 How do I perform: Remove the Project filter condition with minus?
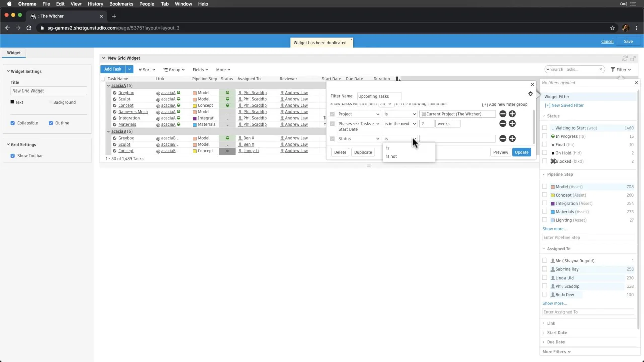pyautogui.click(x=503, y=114)
